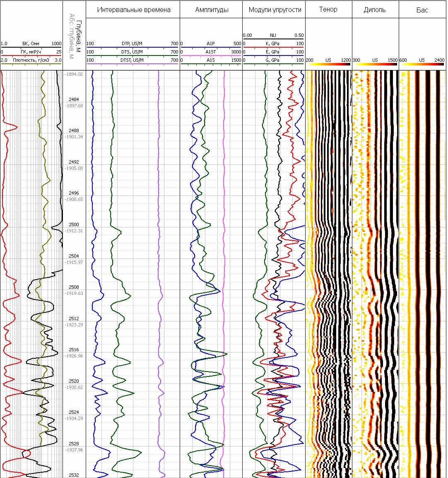Click the E, GPa modulus curve label

click(x=273, y=52)
